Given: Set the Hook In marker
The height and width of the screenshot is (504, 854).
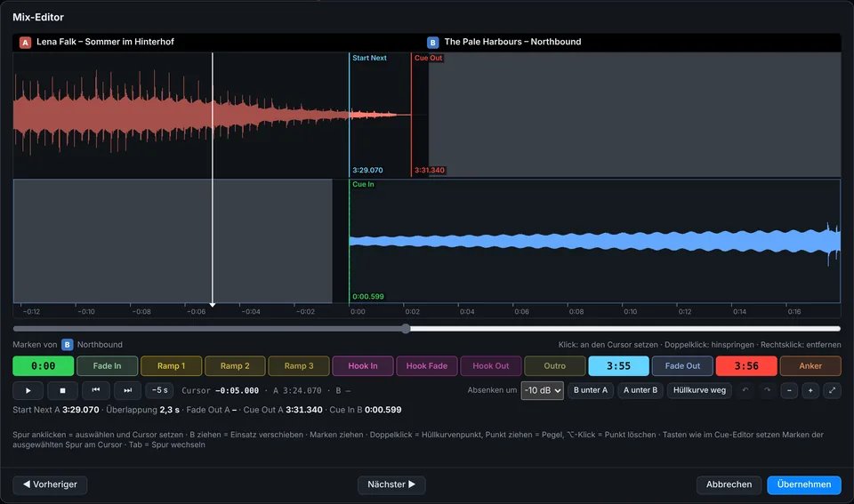Looking at the screenshot, I should (x=363, y=365).
